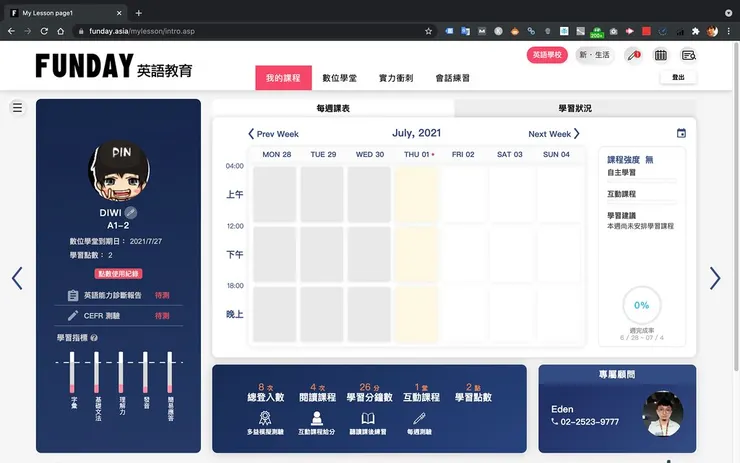Click the 多益模擬測驗 ribbon medal icon
Image resolution: width=740 pixels, height=463 pixels.
click(x=265, y=418)
